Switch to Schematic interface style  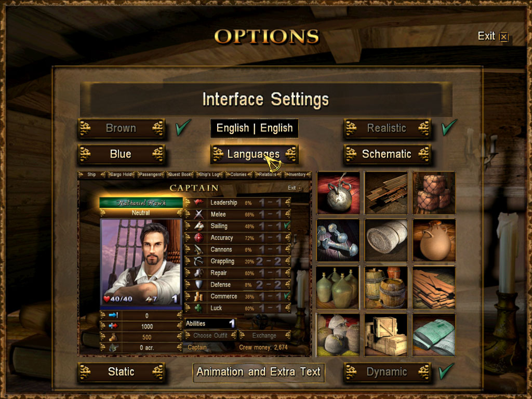pyautogui.click(x=387, y=154)
